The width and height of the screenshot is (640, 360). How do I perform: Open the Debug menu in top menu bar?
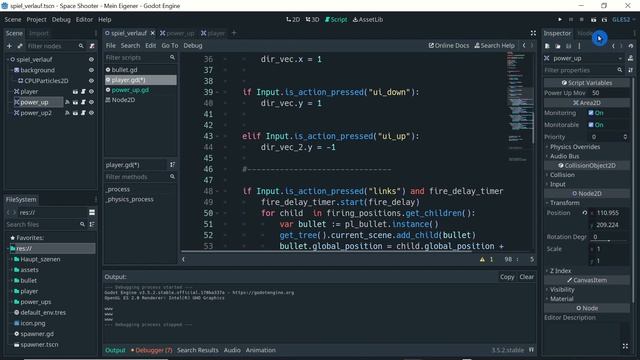61,19
